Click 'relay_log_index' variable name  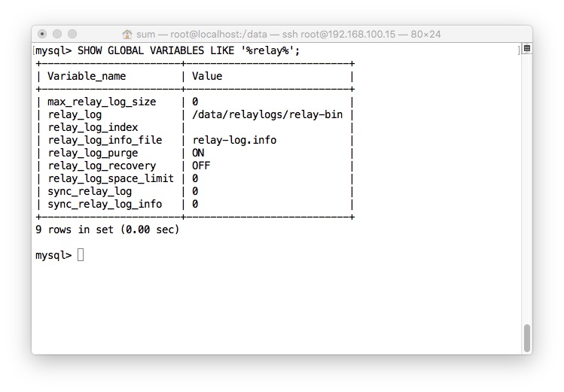(93, 128)
